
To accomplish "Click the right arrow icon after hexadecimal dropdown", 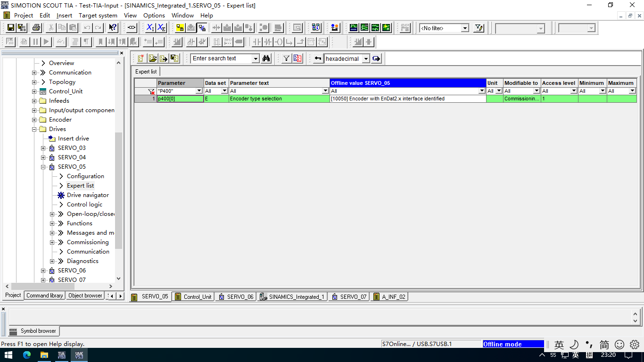I will click(376, 58).
